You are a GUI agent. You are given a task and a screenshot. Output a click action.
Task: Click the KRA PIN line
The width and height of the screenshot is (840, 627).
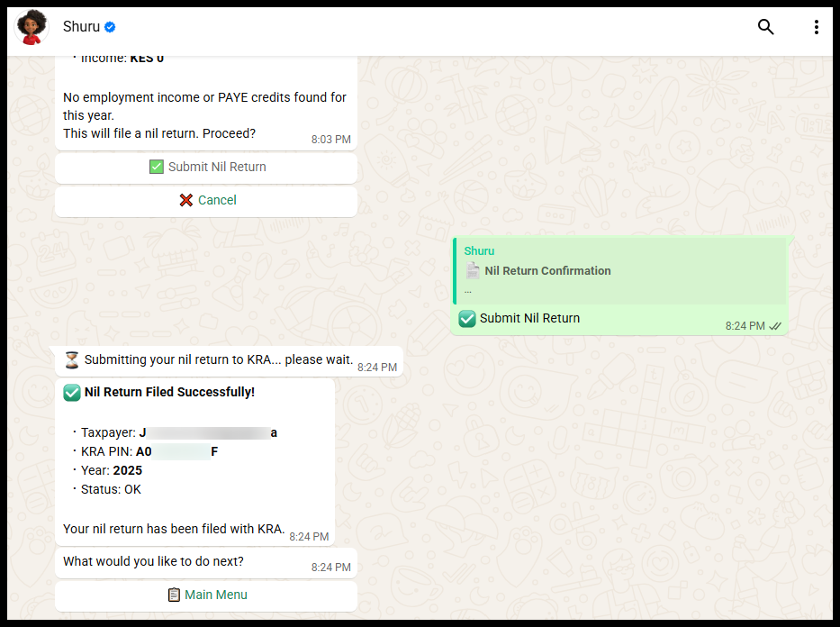[x=145, y=451]
